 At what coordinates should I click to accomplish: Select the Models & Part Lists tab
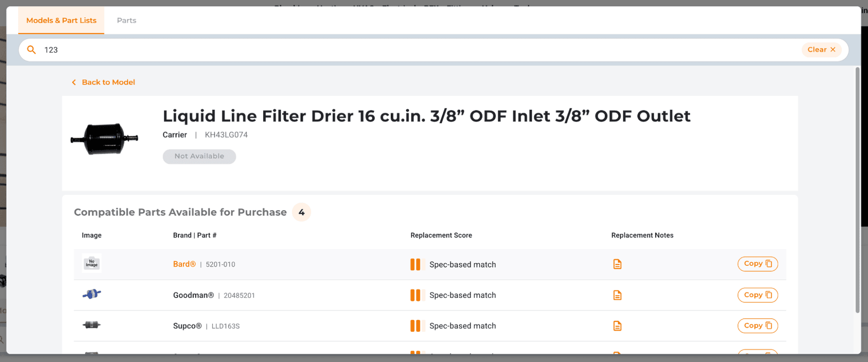click(61, 20)
